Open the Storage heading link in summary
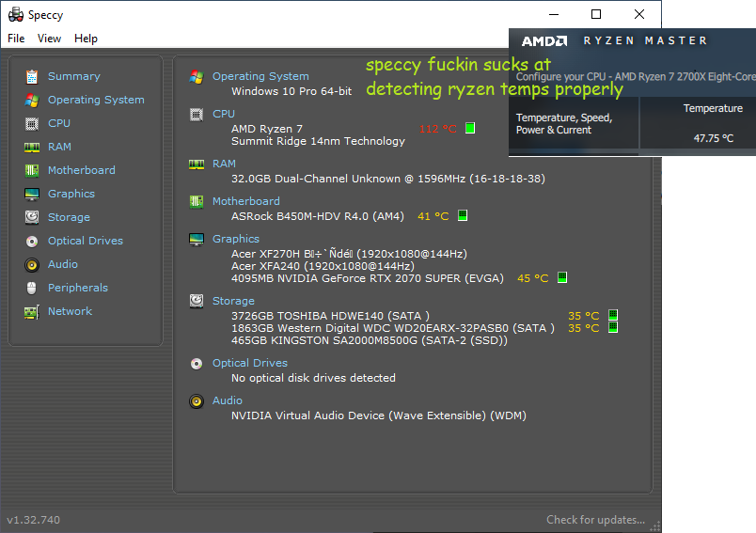Screen dimensions: 756x533 (x=233, y=301)
